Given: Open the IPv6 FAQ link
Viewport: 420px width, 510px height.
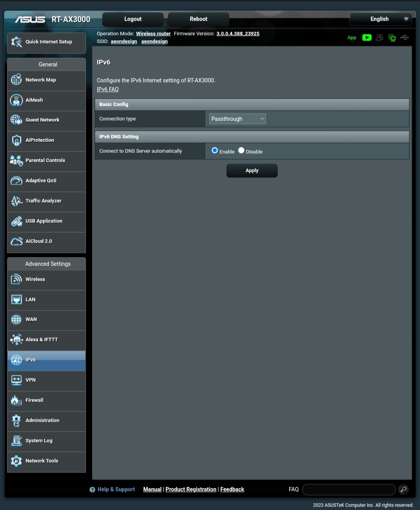Looking at the screenshot, I should (108, 89).
